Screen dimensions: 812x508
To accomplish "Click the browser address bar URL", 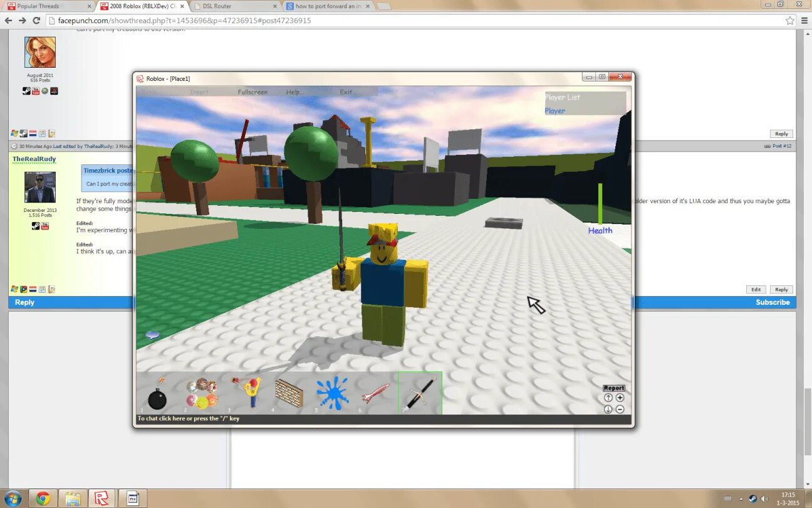I will click(x=184, y=21).
